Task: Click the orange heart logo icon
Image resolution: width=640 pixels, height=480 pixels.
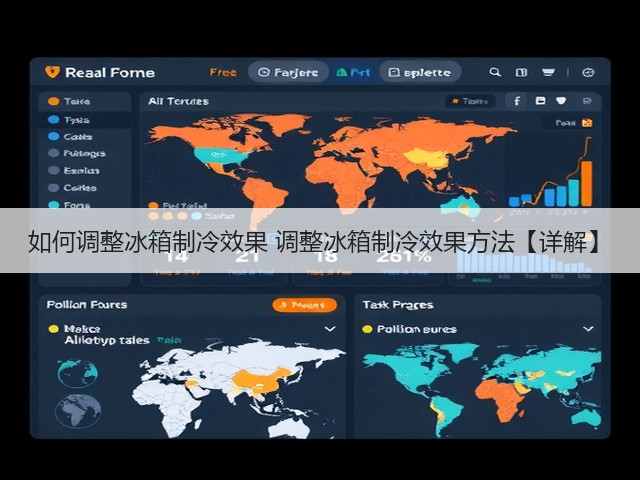Action: 52,72
